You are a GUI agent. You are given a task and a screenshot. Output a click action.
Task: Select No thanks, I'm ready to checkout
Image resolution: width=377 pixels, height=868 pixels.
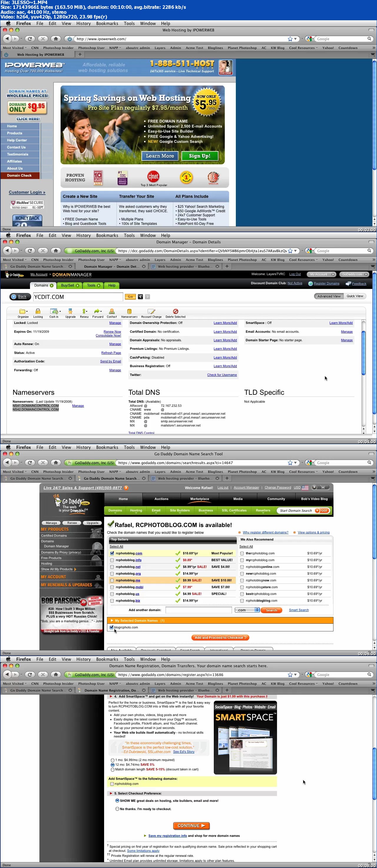117,809
